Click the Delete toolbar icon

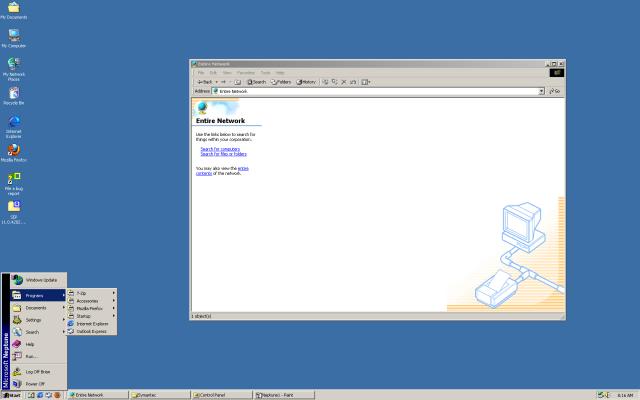tap(344, 82)
